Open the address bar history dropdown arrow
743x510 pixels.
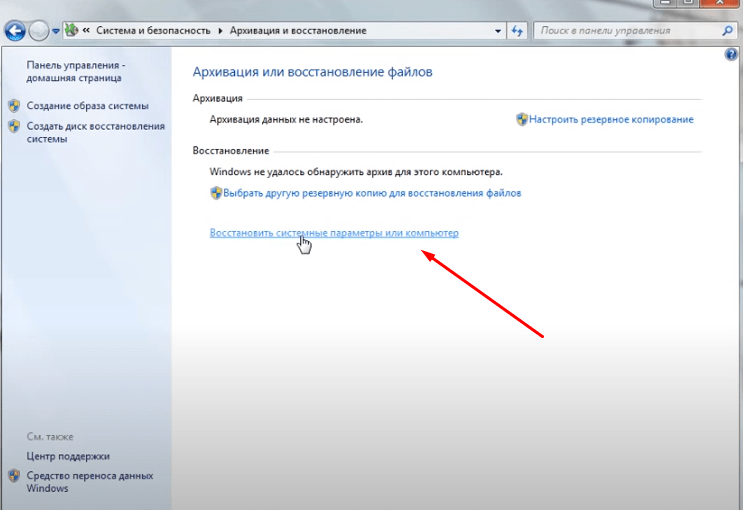499,31
